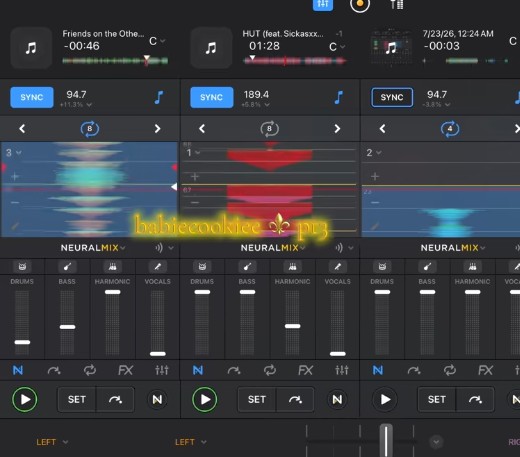Screen dimensions: 520x457
Task: Toggle 8-beat loop on HUT deck
Action: coord(269,129)
